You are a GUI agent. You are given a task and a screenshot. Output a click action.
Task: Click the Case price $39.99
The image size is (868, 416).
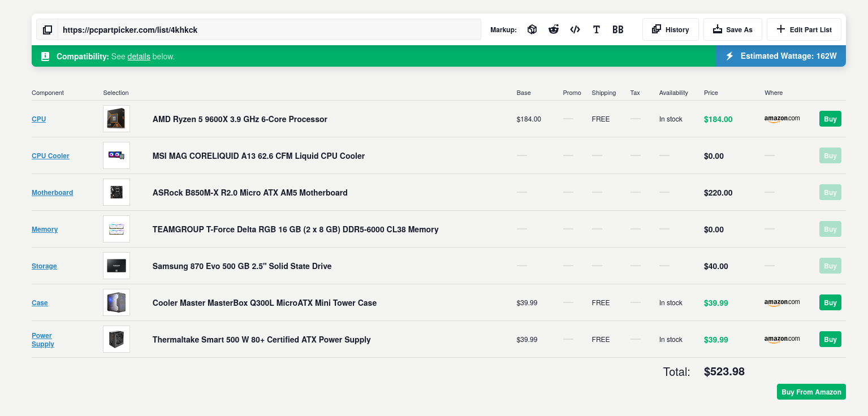click(716, 303)
